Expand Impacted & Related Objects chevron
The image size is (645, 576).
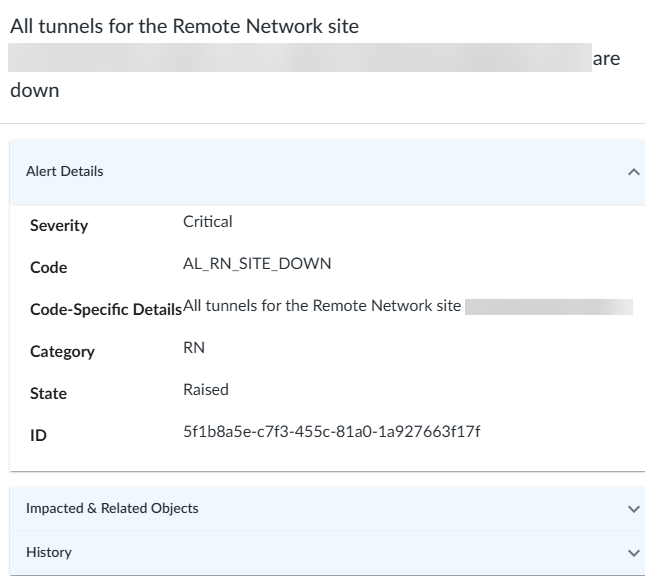(633, 509)
